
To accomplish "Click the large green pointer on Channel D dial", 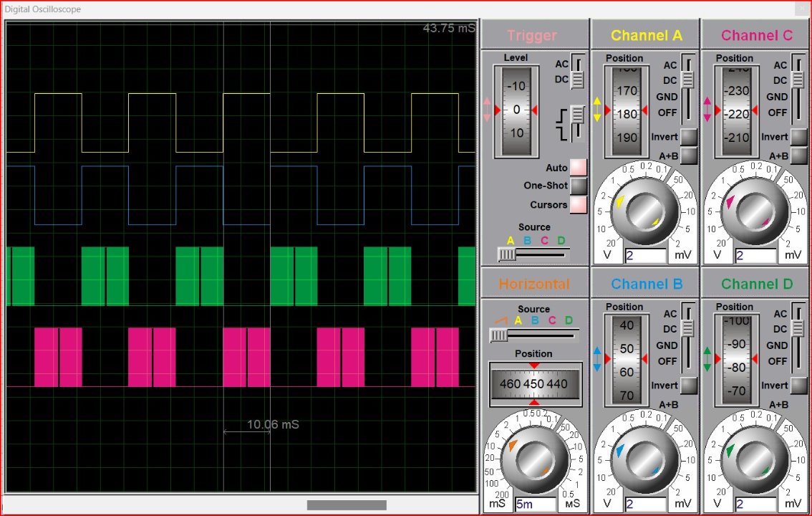I will [730, 450].
